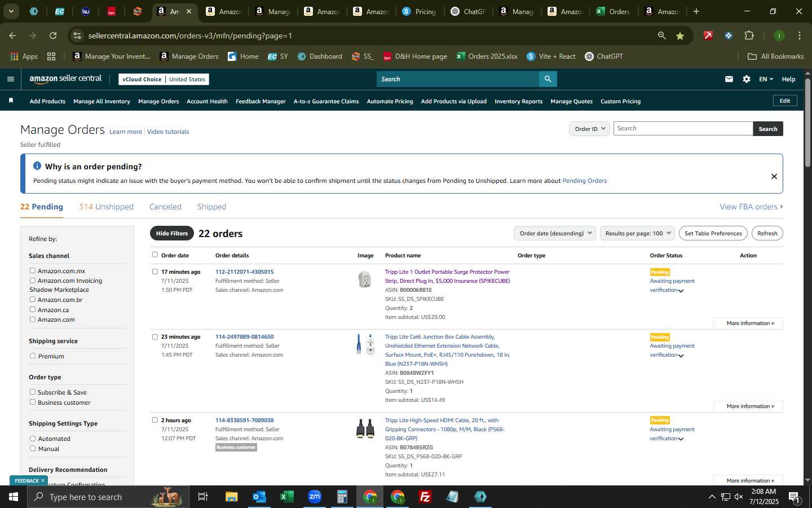Click the bookmark star icon in address bar
This screenshot has height=508, width=812.
[x=680, y=36]
